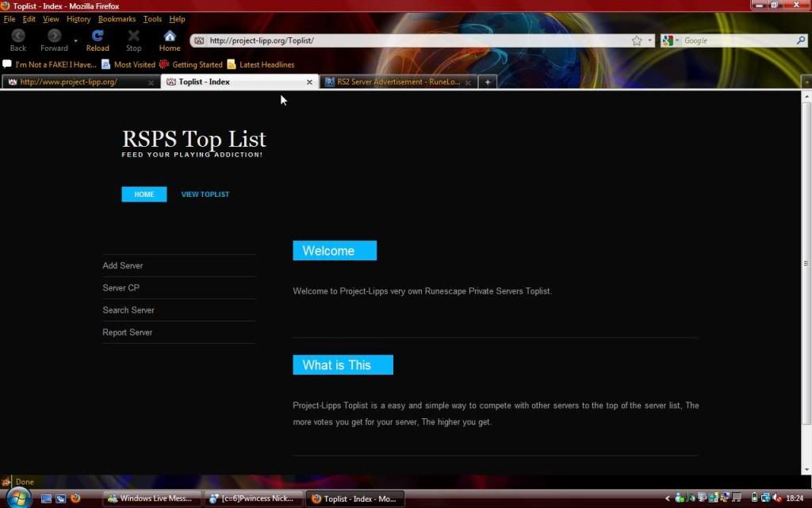Open the Server CP sidebar link
The width and height of the screenshot is (812, 508).
pos(121,288)
